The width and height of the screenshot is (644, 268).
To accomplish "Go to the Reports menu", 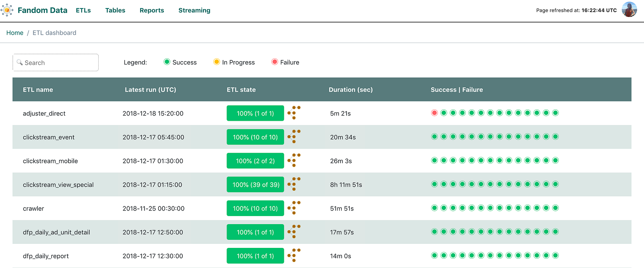I will [152, 10].
